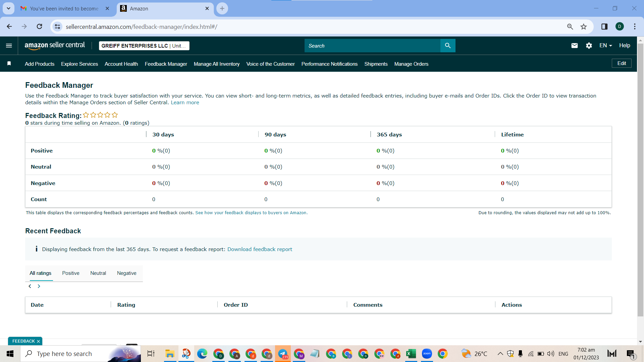Viewport: 644px width, 362px height.
Task: Follow the Learn more link
Action: click(185, 103)
